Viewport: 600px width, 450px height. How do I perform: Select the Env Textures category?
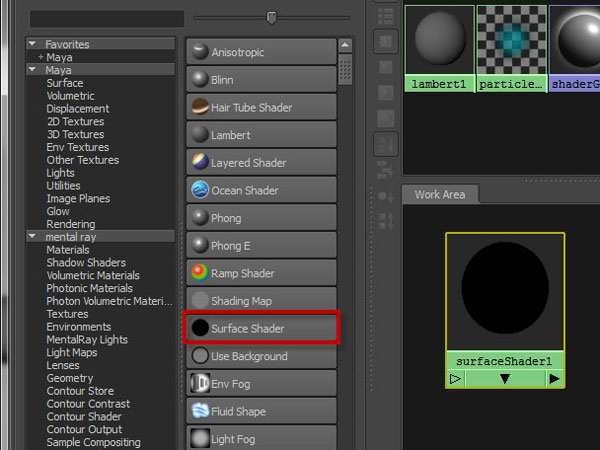78,147
